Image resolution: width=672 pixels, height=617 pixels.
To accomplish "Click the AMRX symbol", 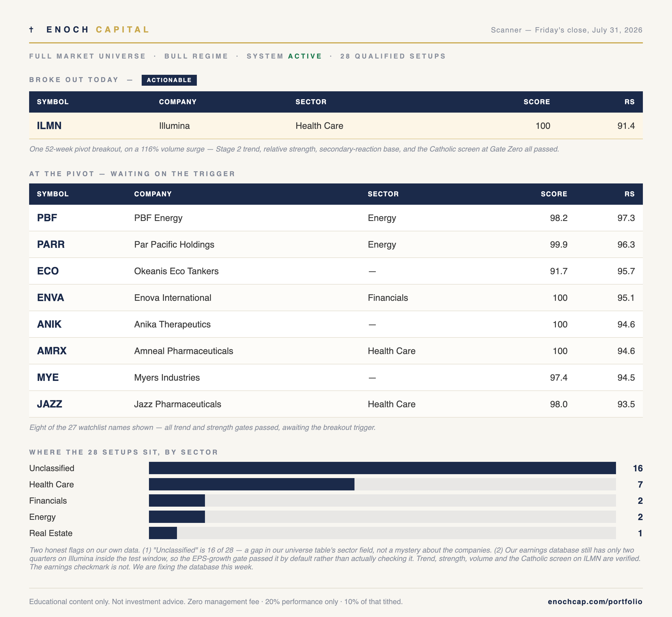I will click(52, 351).
